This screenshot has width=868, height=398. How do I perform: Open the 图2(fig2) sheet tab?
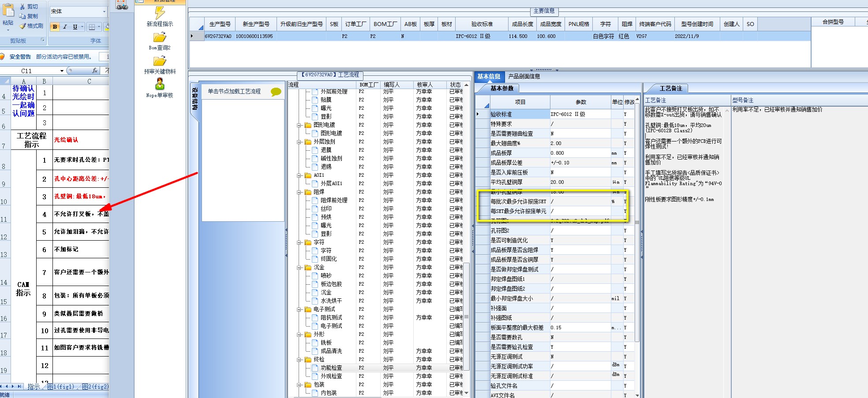[x=95, y=387]
